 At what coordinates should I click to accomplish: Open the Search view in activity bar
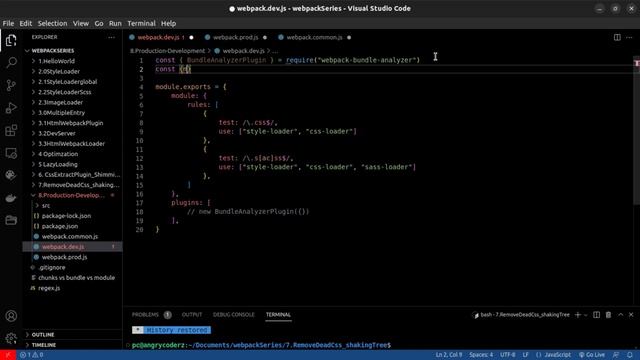[11, 62]
